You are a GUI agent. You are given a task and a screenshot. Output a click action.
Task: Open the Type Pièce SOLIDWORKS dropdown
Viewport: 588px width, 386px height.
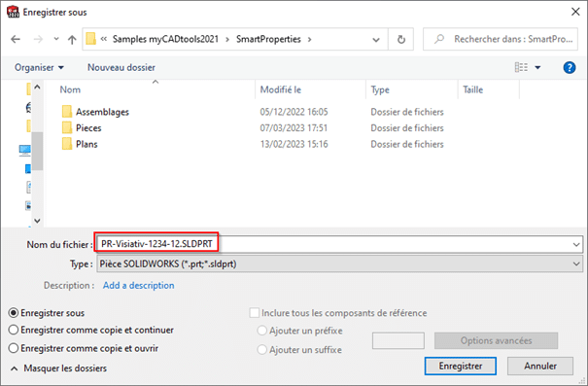click(340, 263)
